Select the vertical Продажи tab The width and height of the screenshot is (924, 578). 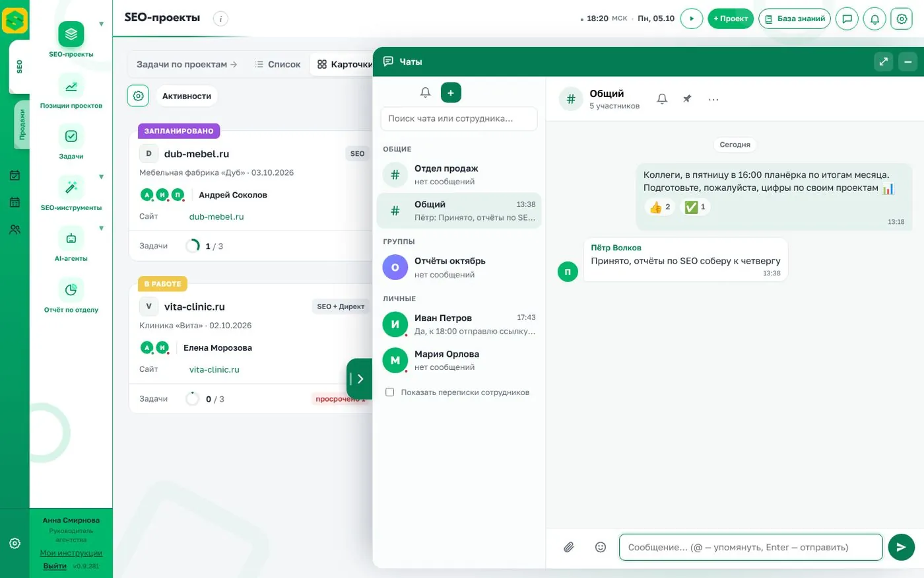(21, 125)
